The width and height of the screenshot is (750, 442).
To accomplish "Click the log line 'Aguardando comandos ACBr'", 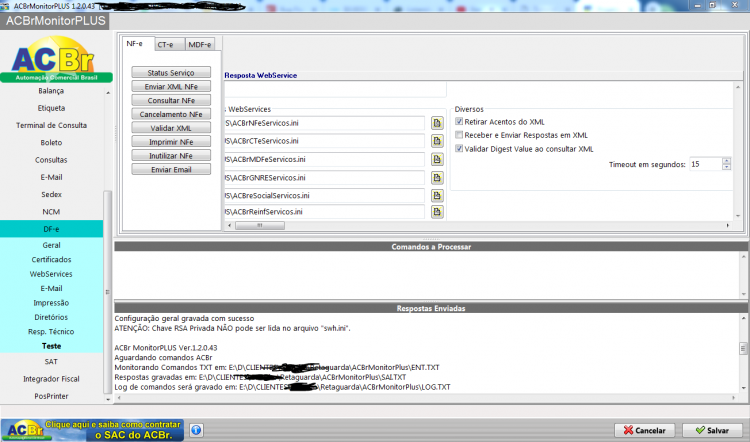I will (163, 358).
